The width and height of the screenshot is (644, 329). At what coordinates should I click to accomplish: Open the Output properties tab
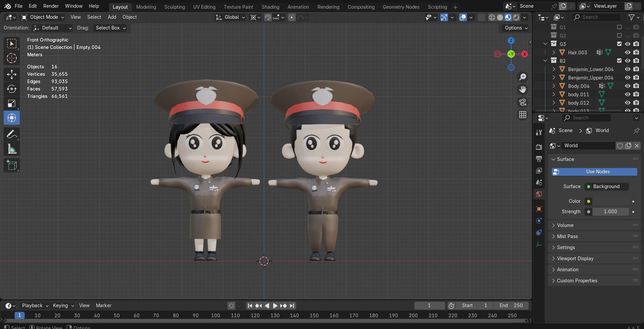[x=539, y=159]
